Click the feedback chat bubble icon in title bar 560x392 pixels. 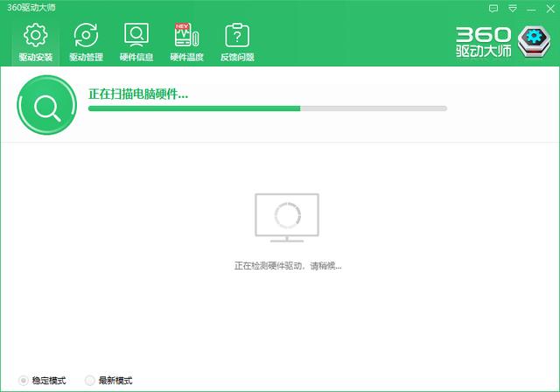(x=493, y=9)
